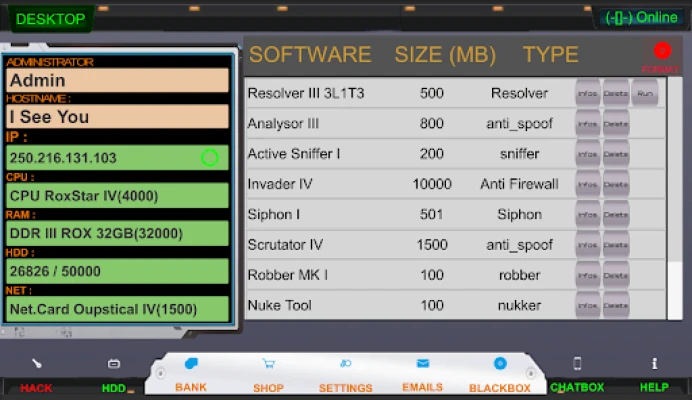This screenshot has width=692, height=400.
Task: Open the Help info icon
Action: click(654, 364)
